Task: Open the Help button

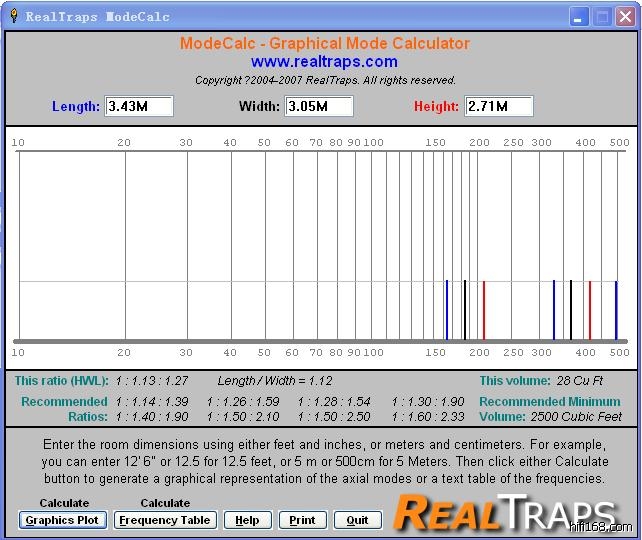Action: (247, 520)
